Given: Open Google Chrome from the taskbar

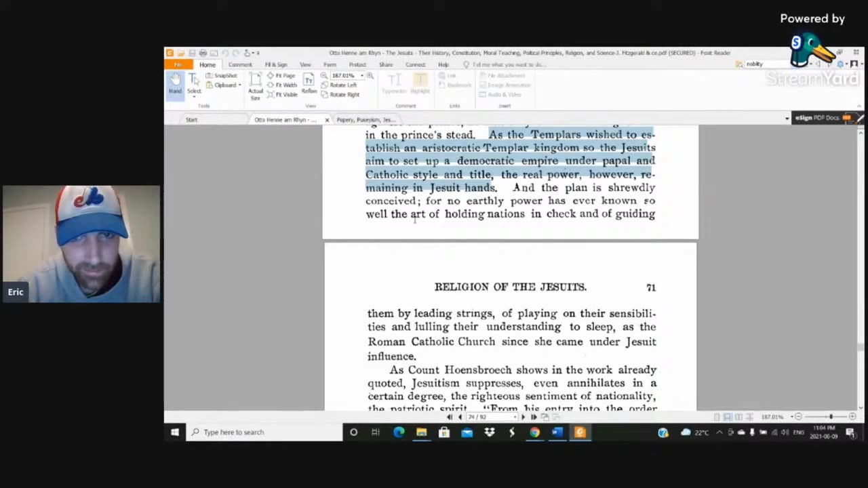Looking at the screenshot, I should (x=535, y=432).
